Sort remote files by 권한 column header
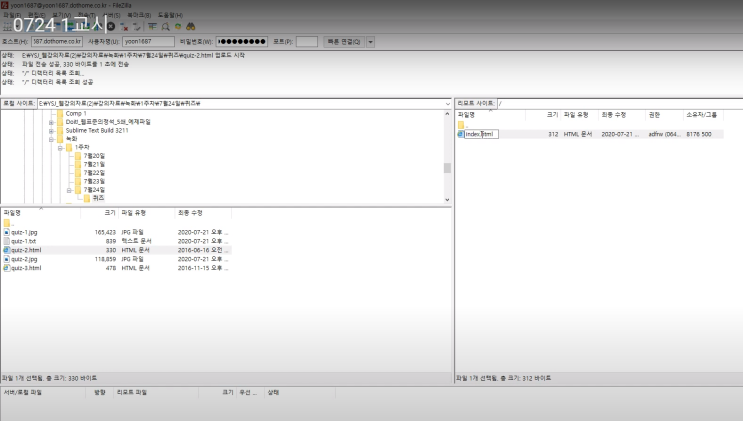Screen dimensions: 743x421 (x=664, y=115)
